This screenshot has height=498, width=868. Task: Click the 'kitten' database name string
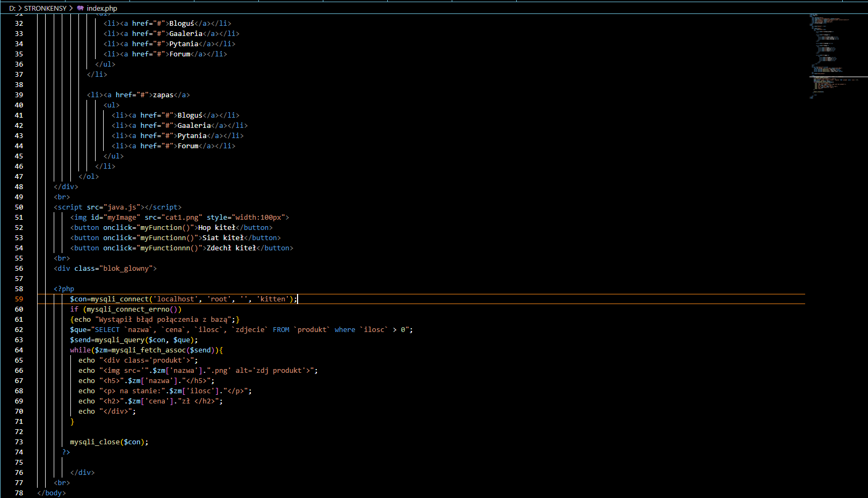tap(273, 299)
